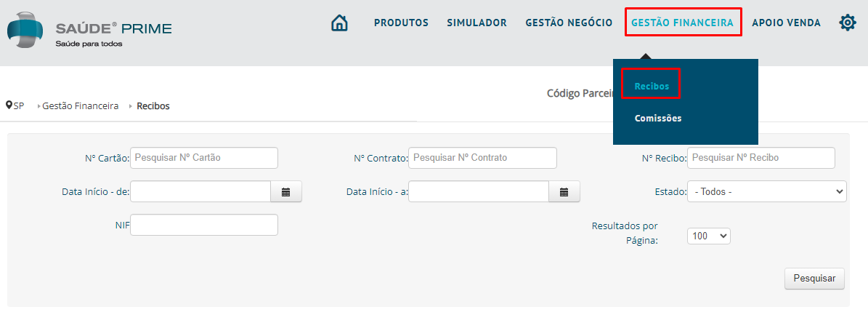Expand the Estado dropdown

(x=767, y=192)
